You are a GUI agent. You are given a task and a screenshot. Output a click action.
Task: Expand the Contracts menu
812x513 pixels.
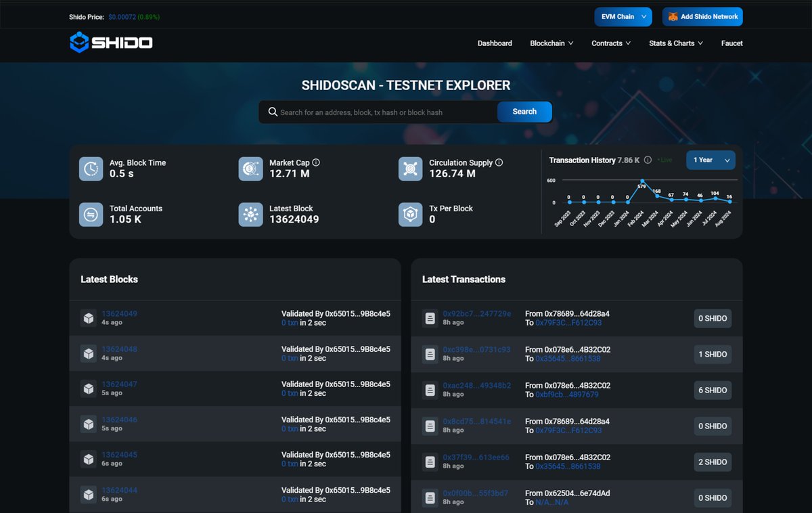[611, 43]
